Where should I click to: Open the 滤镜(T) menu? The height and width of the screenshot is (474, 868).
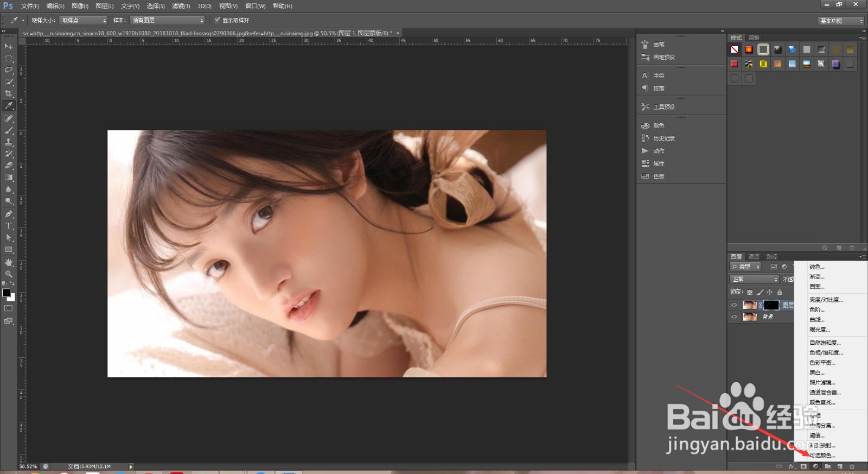tap(181, 6)
